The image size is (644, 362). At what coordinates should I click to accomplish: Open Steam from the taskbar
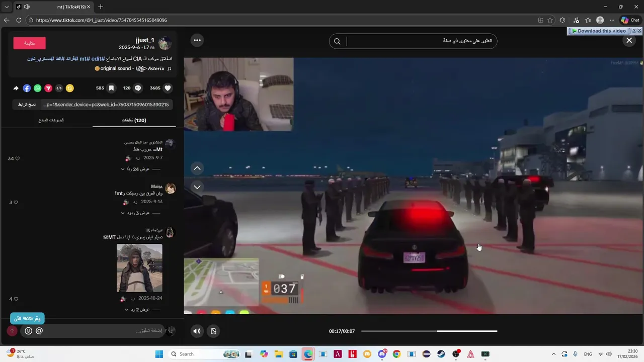point(441,354)
